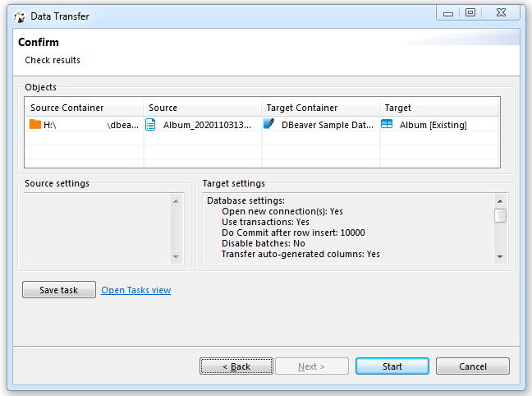Click the Target settings scrollbar up arrow
The height and width of the screenshot is (396, 532).
point(500,201)
